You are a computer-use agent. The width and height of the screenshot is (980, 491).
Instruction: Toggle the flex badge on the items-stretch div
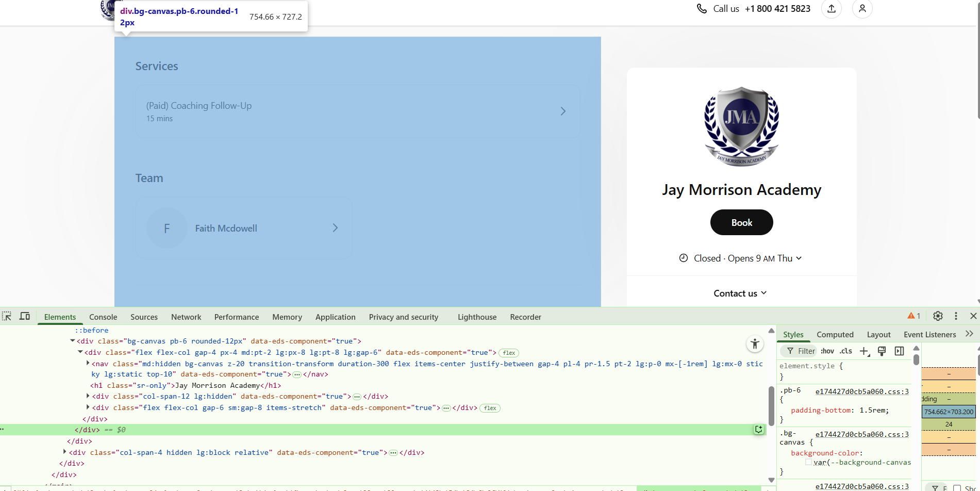click(490, 408)
